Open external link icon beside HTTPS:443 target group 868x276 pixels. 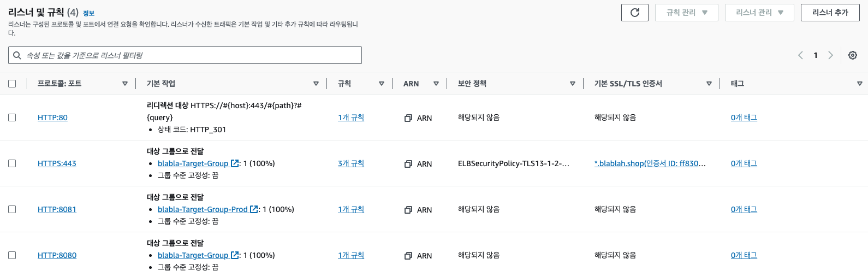coord(235,163)
